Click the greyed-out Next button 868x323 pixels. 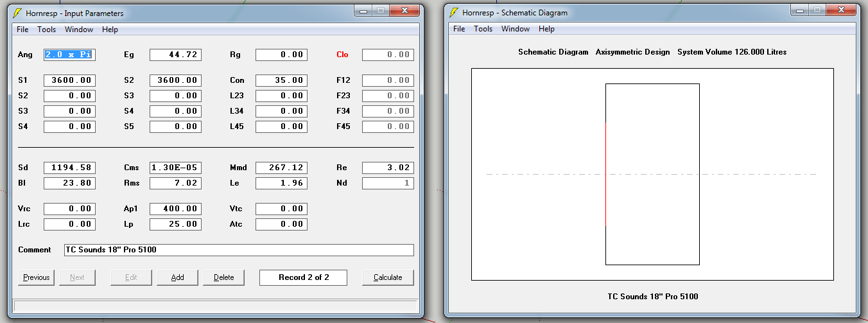point(77,277)
